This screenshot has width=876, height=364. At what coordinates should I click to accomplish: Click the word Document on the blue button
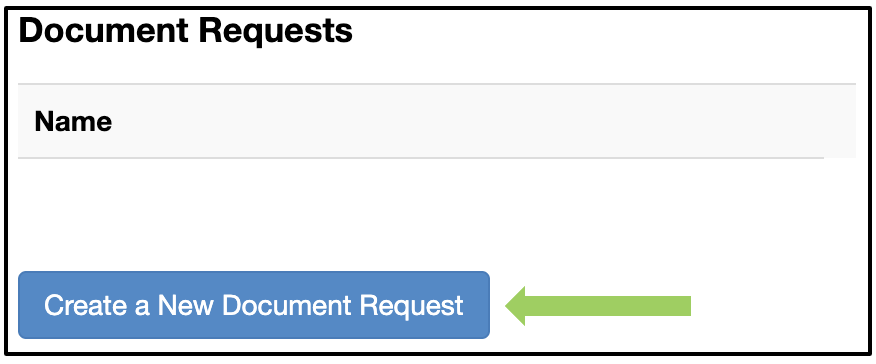(x=285, y=305)
